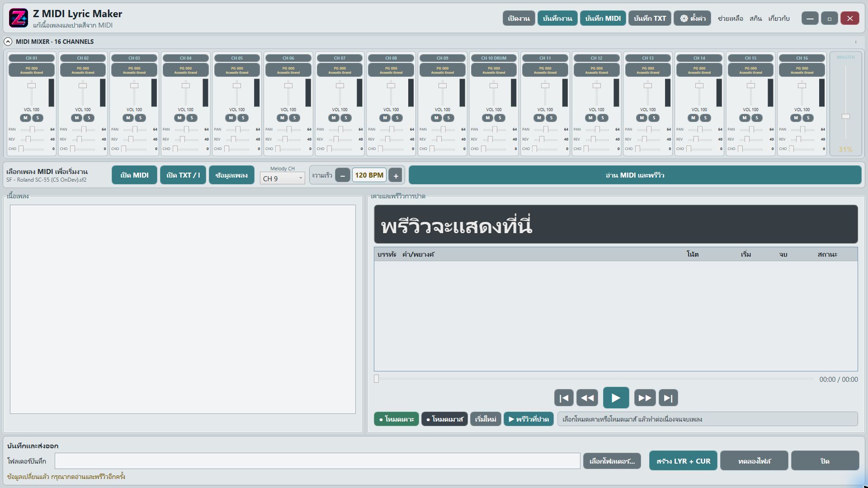
Task: Open CH 15 instrument selector PG 000
Action: coord(751,70)
